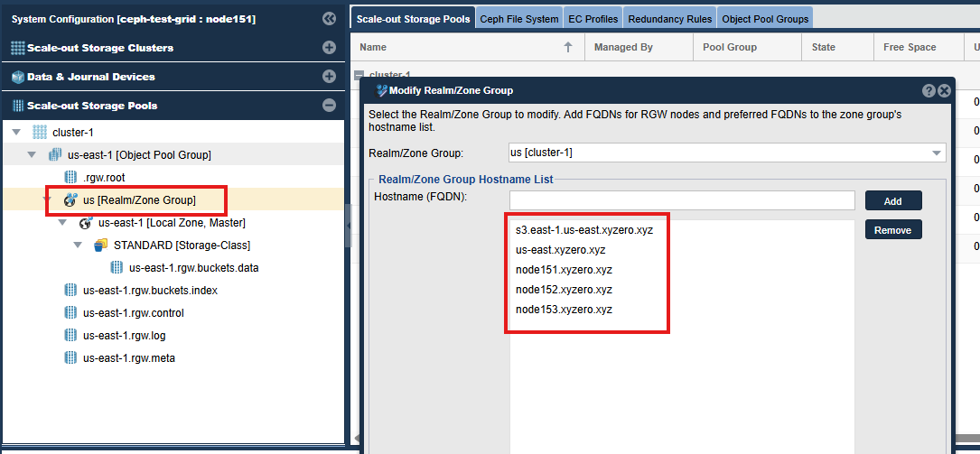Click the Scale-out Storage Clusters grid icon
Viewport: 980px width, 454px height.
click(17, 48)
